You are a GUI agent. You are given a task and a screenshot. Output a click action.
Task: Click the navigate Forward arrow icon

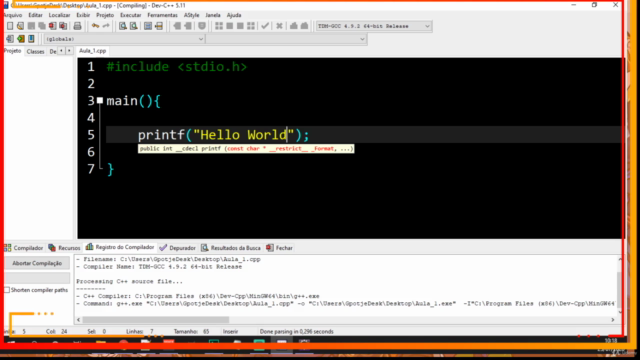click(x=188, y=26)
